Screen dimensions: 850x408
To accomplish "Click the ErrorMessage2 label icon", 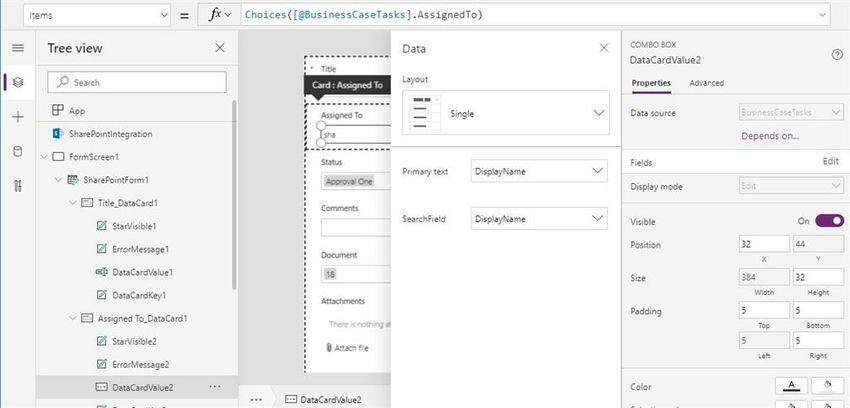I will pyautogui.click(x=101, y=365).
